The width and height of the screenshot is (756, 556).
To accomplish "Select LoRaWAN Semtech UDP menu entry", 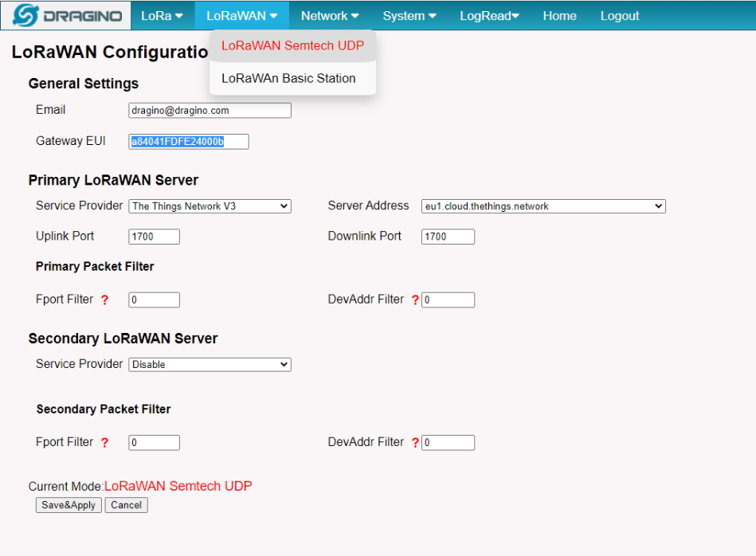I will (x=292, y=46).
